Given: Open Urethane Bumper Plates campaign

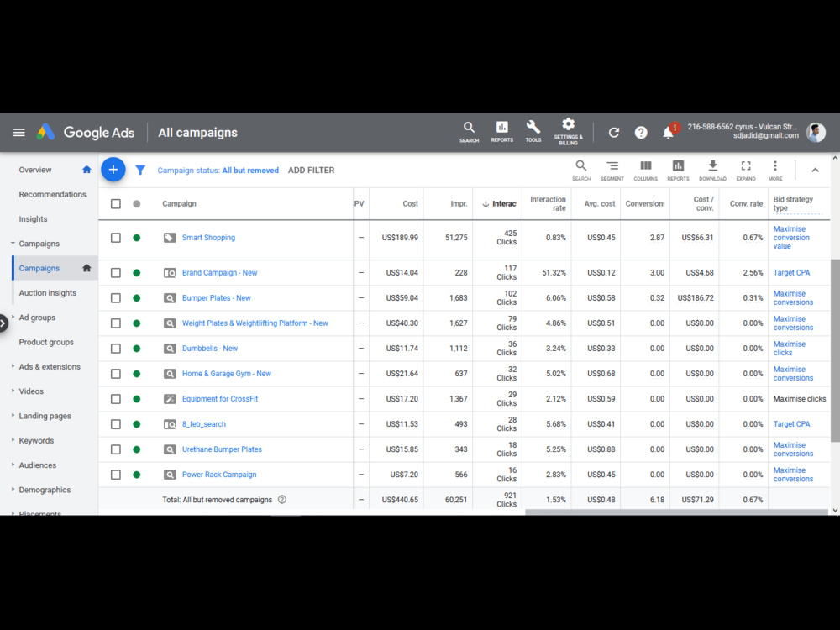Looking at the screenshot, I should pos(222,449).
